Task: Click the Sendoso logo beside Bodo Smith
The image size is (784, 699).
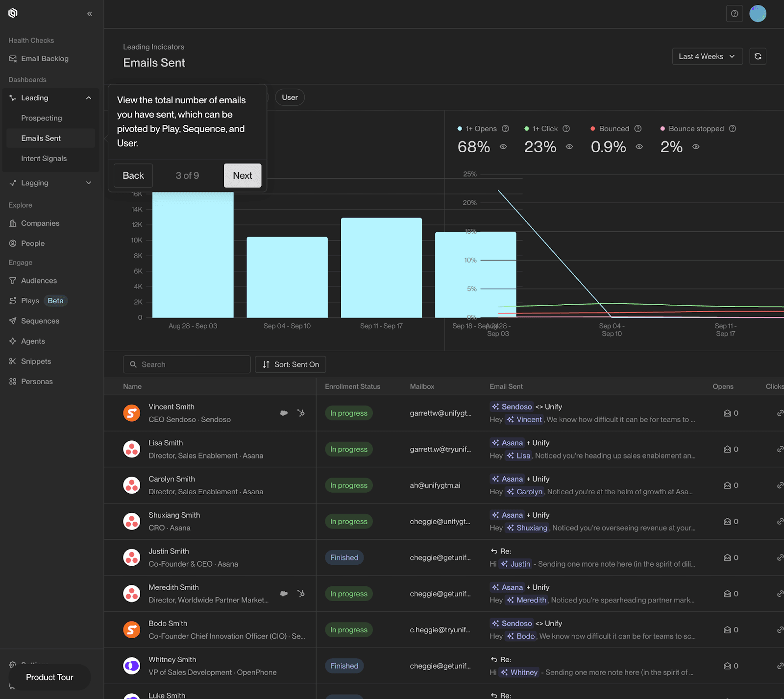Action: [x=132, y=630]
